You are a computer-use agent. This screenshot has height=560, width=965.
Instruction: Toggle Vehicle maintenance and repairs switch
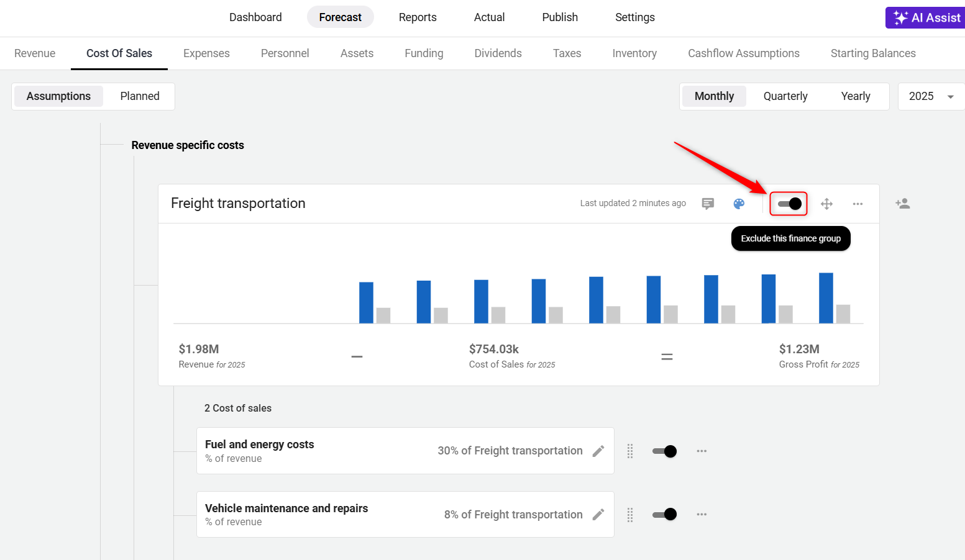pyautogui.click(x=664, y=514)
